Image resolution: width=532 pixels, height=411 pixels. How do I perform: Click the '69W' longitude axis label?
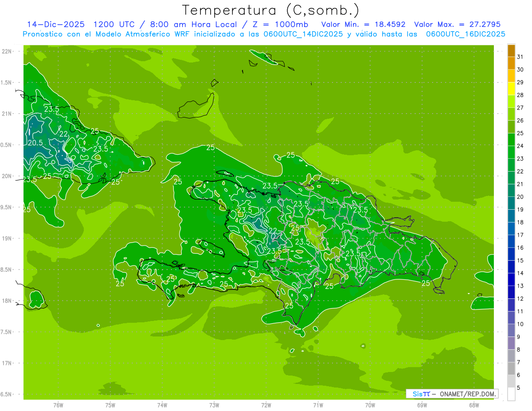422,405
